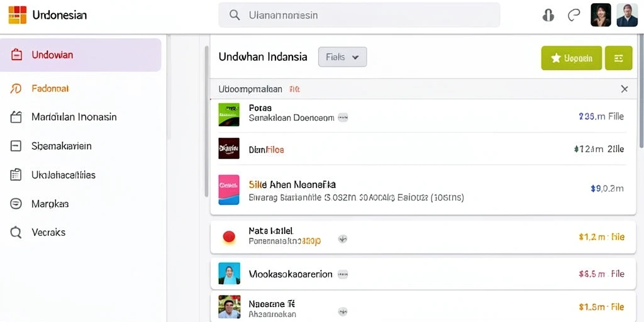Viewport: 644px width, 322px height.
Task: Open the Naoarae Té avatar thumbnail
Action: 229,307
